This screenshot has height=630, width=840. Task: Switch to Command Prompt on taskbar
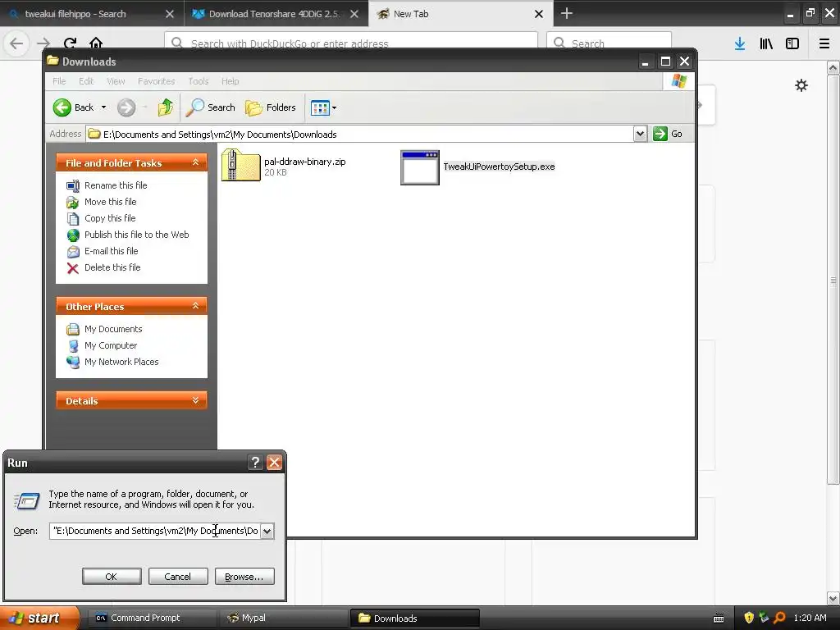pos(151,619)
